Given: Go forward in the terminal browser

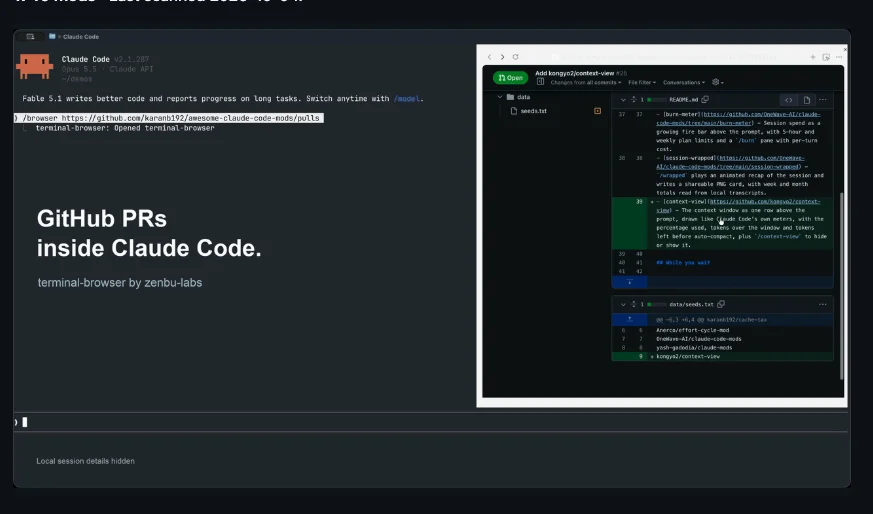Looking at the screenshot, I should tap(502, 57).
